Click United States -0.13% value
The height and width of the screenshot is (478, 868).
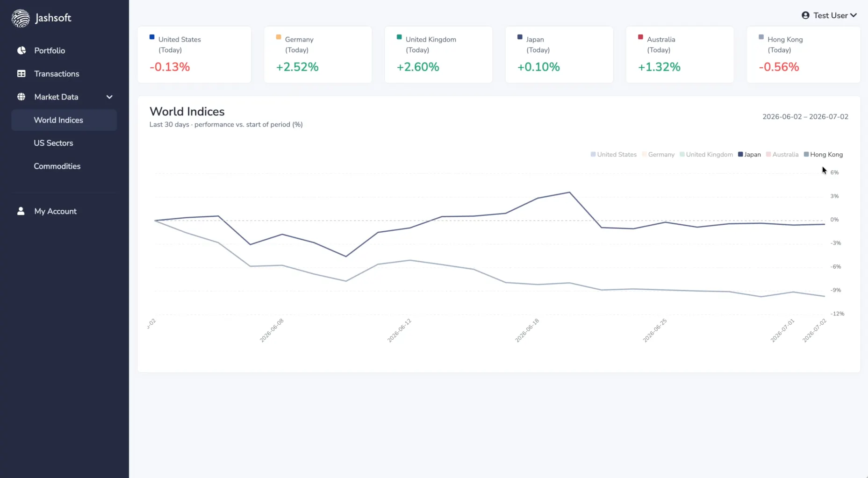pyautogui.click(x=170, y=67)
